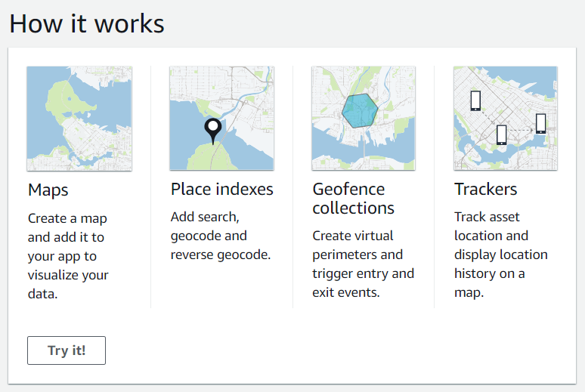
Task: Click the 'Track asset location' description text
Action: 500,255
